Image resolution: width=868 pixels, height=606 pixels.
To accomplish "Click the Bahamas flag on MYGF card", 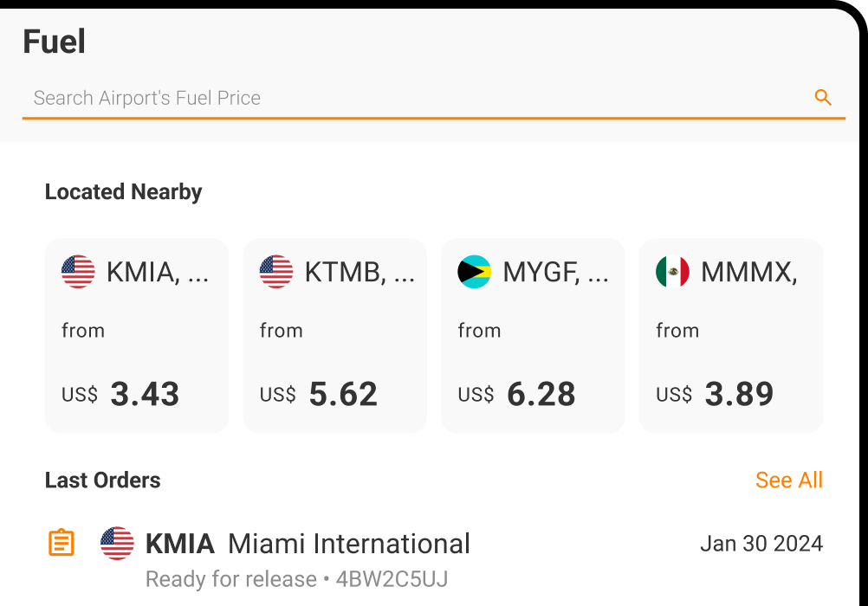I will click(475, 273).
